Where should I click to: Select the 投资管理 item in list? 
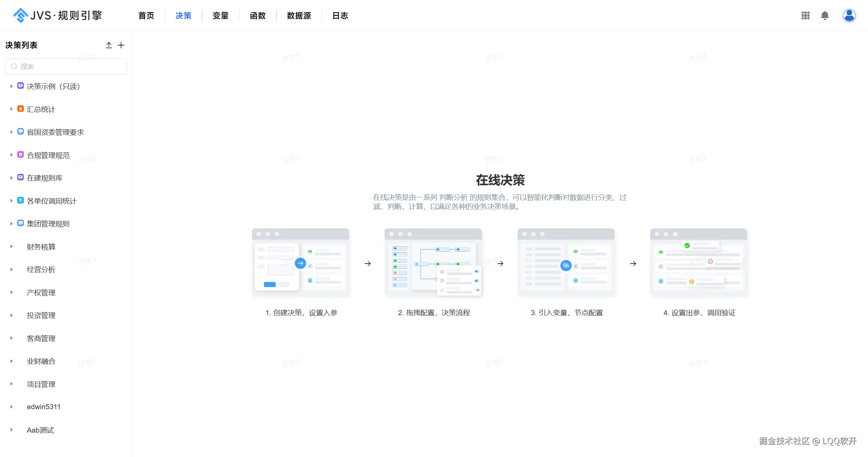click(41, 315)
